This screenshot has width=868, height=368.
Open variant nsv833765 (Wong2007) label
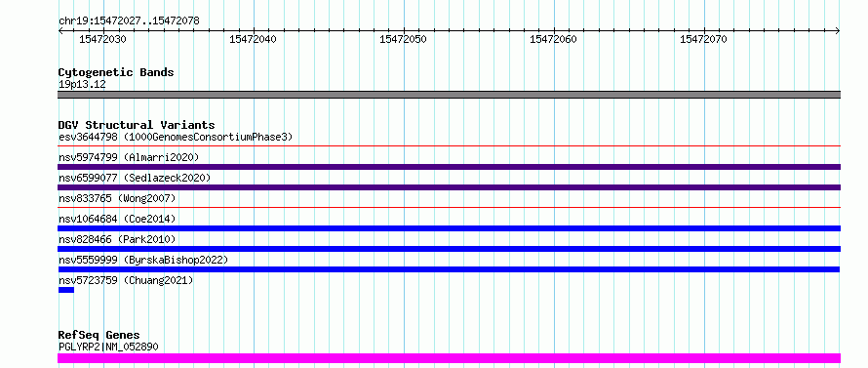click(x=117, y=198)
